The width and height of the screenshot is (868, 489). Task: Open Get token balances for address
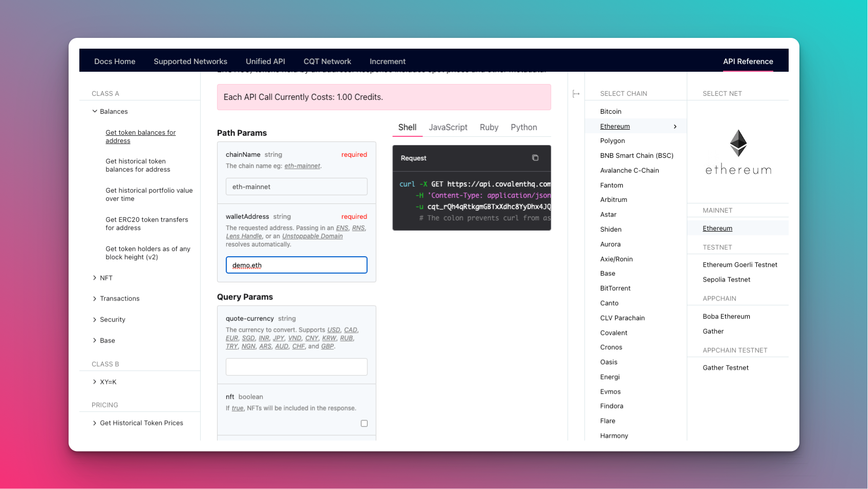141,136
